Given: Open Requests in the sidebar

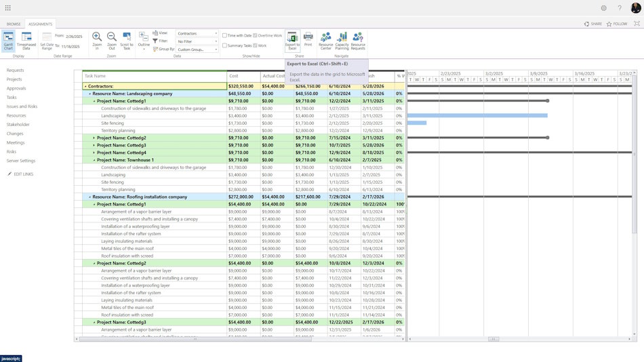Looking at the screenshot, I should (x=15, y=71).
